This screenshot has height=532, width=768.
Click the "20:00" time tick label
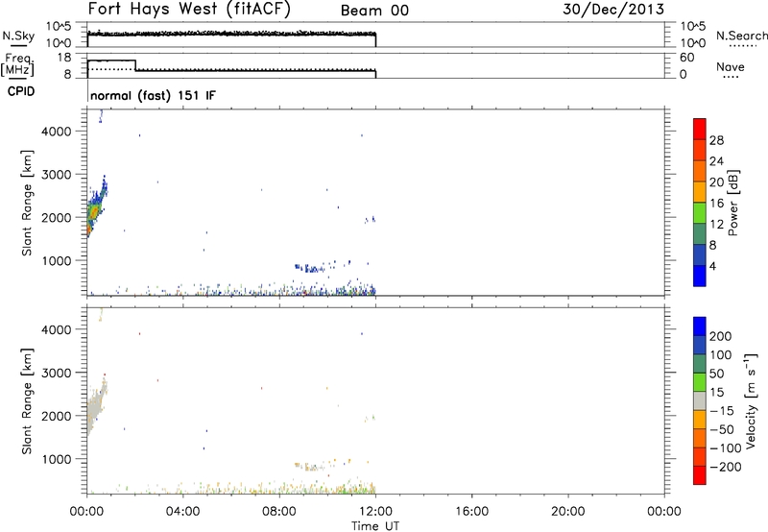(x=567, y=512)
